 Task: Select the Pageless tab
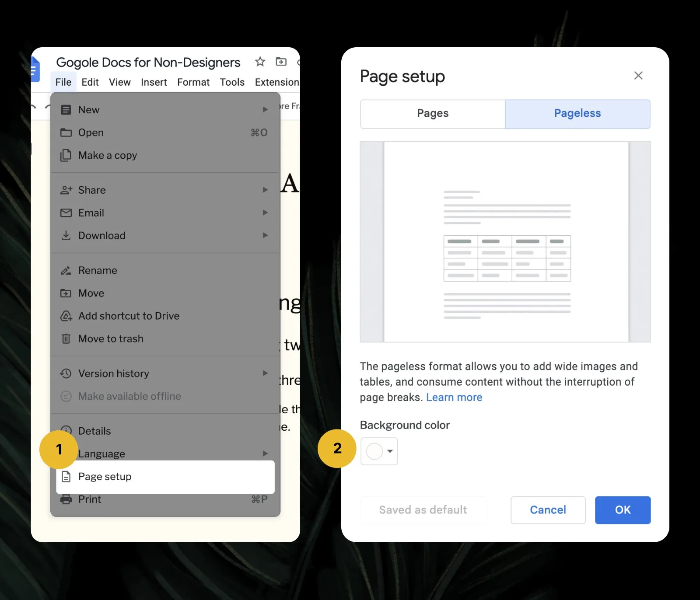[x=577, y=114]
